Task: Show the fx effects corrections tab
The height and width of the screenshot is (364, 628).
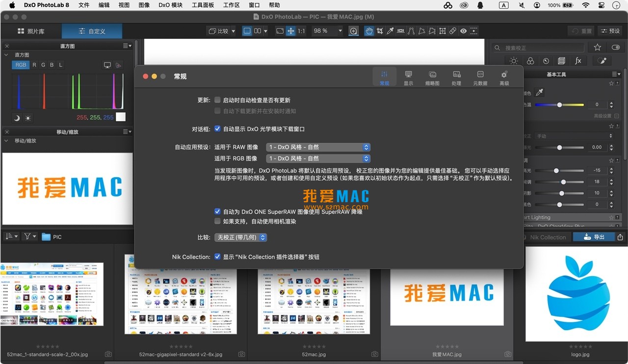Action: pyautogui.click(x=578, y=61)
